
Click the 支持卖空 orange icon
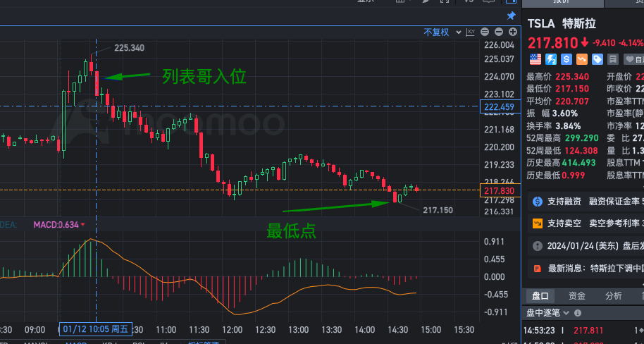537,223
